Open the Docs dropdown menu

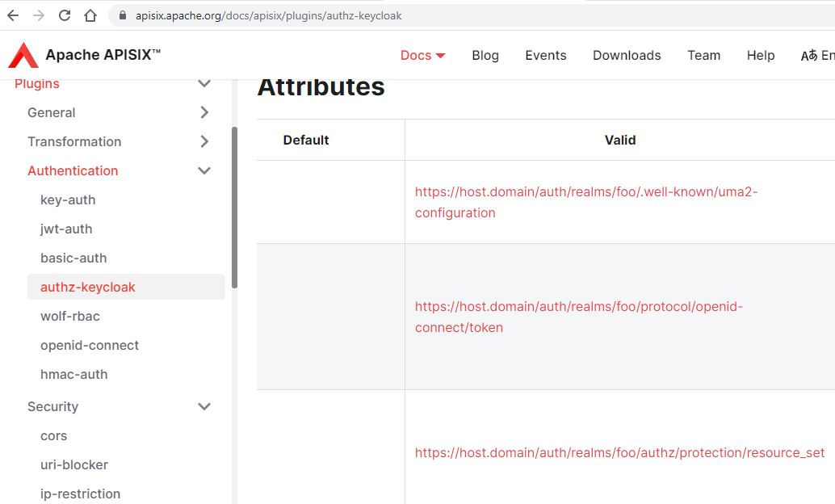[x=422, y=56]
